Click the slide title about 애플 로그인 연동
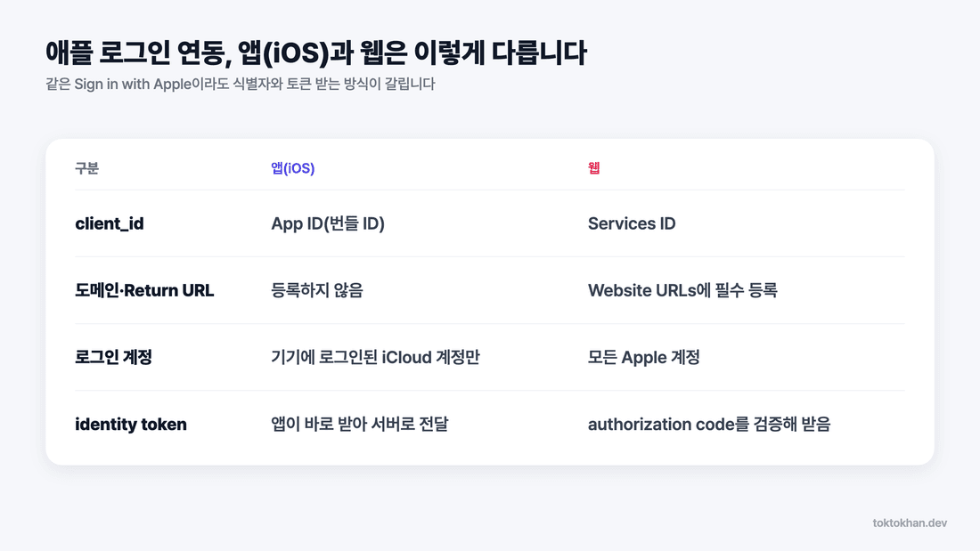Image resolution: width=980 pixels, height=551 pixels. (315, 53)
